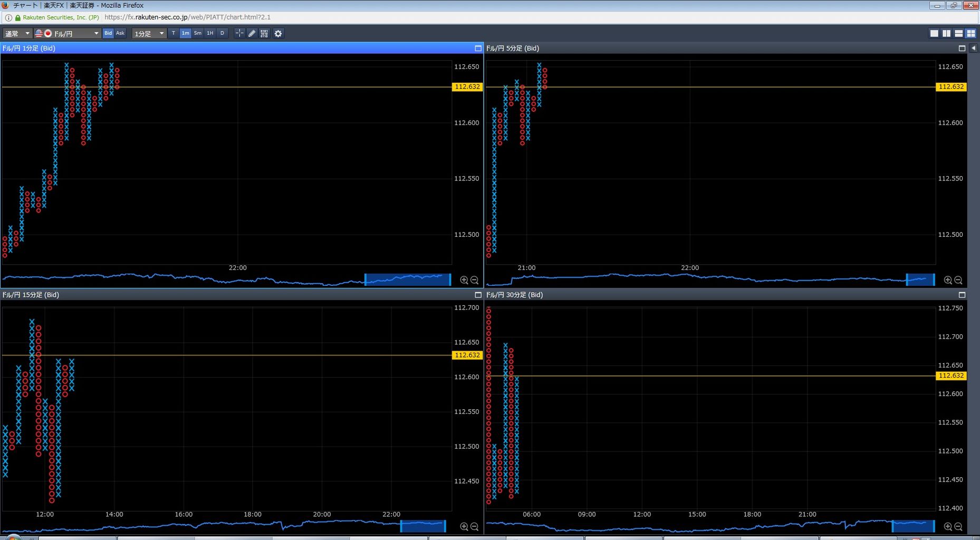This screenshot has width=980, height=540.
Task: Click the browser address bar URL
Action: tap(188, 17)
